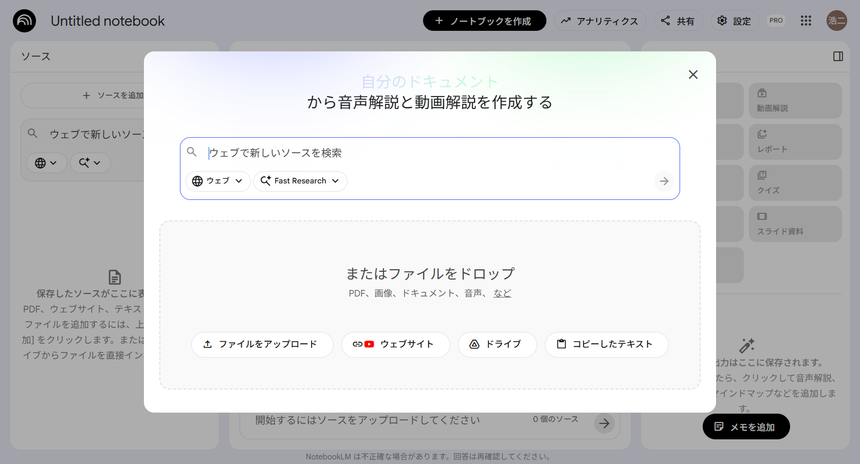Open the user profile avatar
This screenshot has width=860, height=464.
click(x=837, y=21)
